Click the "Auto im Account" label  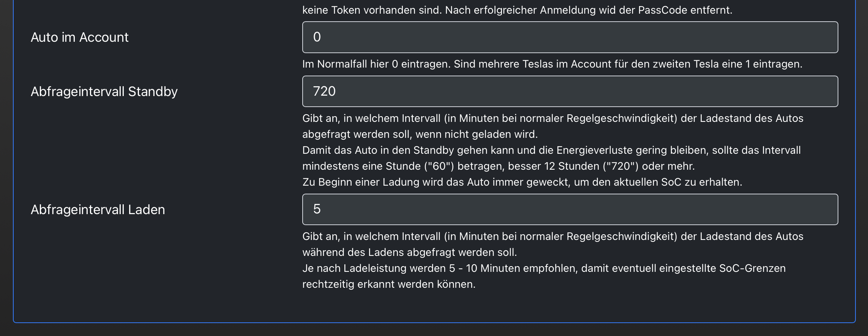coord(79,37)
